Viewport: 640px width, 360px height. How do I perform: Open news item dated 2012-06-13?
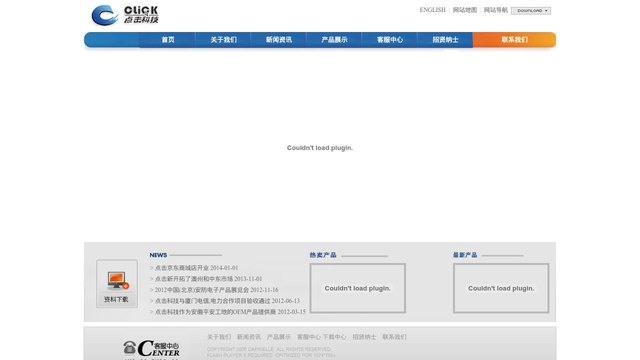coord(227,301)
